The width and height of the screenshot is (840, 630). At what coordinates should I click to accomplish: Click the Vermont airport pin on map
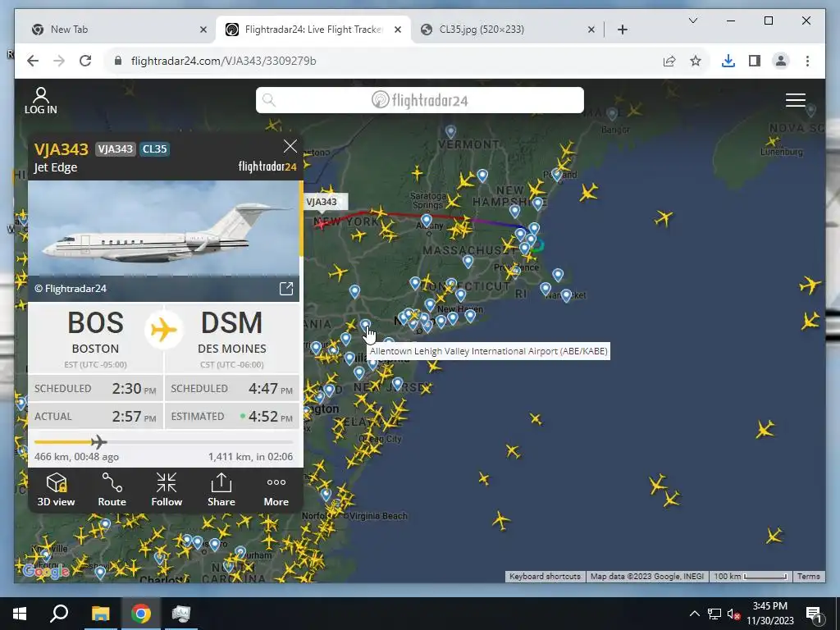pyautogui.click(x=450, y=130)
